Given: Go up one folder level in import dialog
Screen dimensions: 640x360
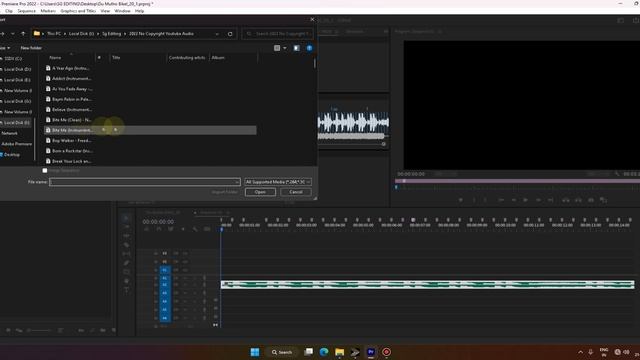Looking at the screenshot, I should tap(23, 33).
